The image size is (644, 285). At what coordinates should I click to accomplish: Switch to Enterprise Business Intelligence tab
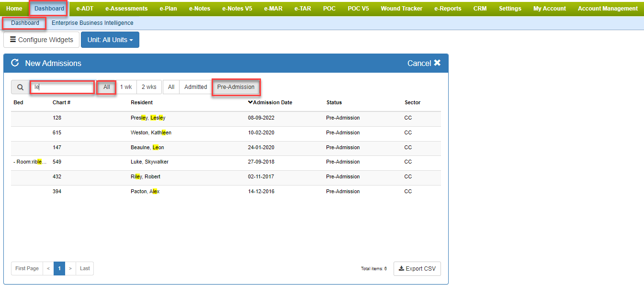pyautogui.click(x=92, y=23)
